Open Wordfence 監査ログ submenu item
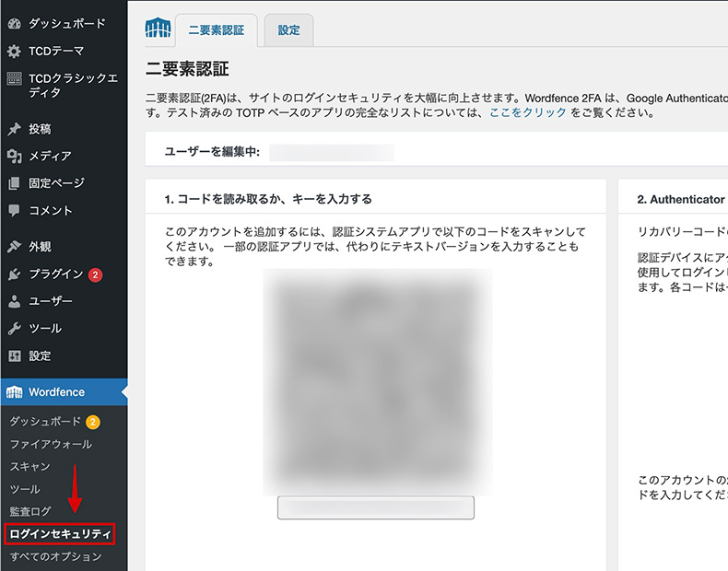The image size is (728, 571). (30, 512)
